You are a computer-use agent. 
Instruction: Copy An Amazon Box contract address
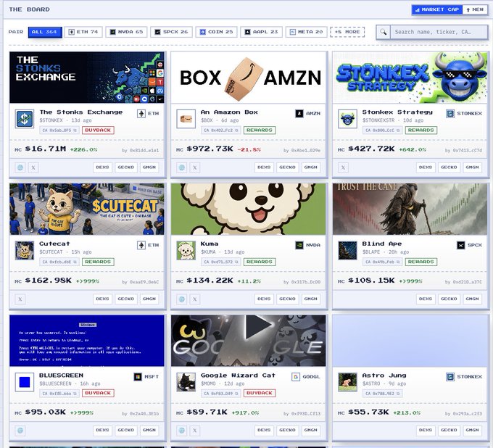tap(221, 130)
